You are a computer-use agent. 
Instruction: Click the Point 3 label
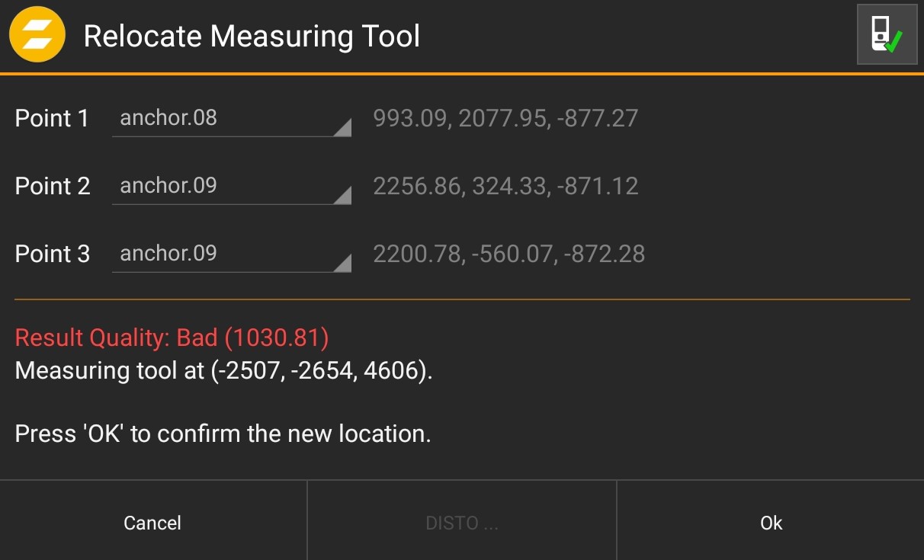(53, 254)
